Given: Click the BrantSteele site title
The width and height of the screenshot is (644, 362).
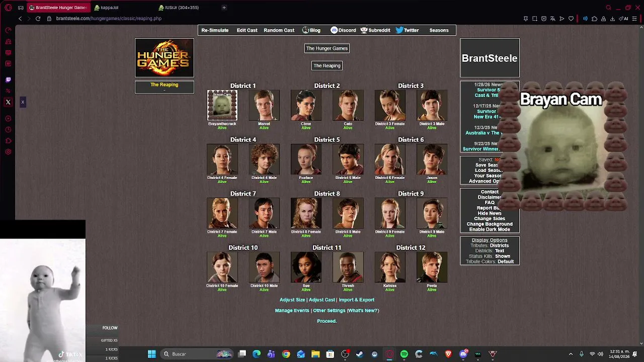Looking at the screenshot, I should click(490, 58).
